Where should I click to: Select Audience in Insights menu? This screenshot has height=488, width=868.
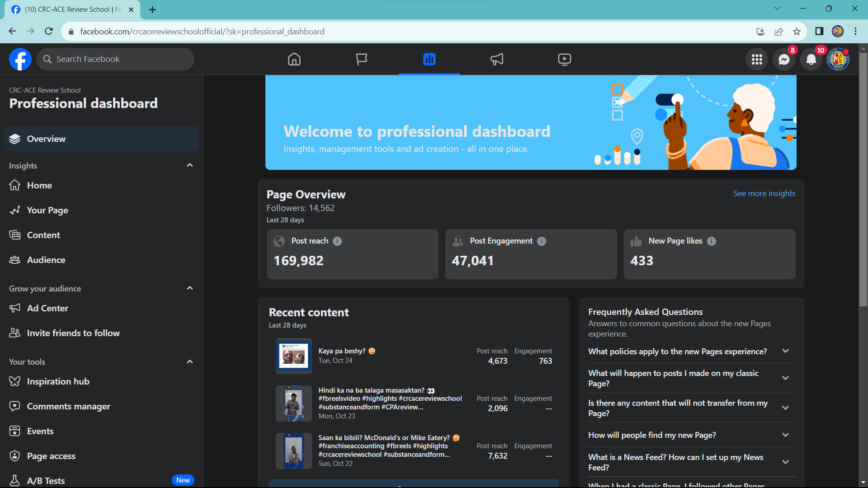[x=46, y=260]
